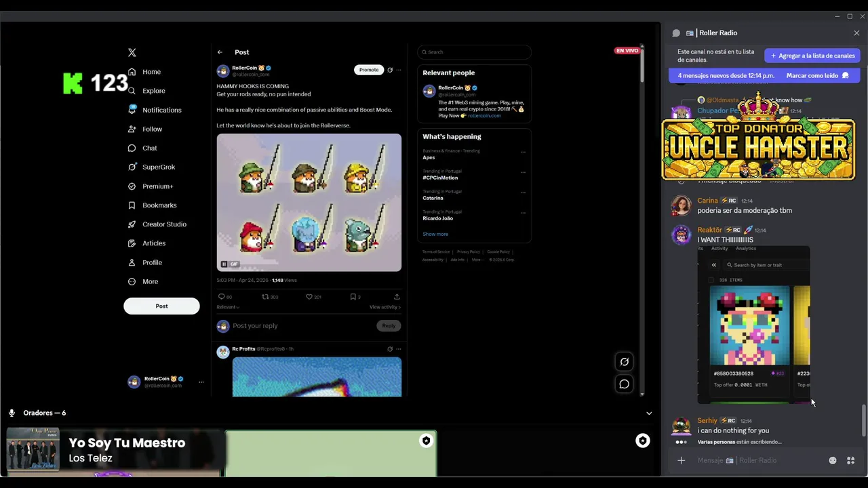Open more options for Ricardo João trend

point(523,213)
